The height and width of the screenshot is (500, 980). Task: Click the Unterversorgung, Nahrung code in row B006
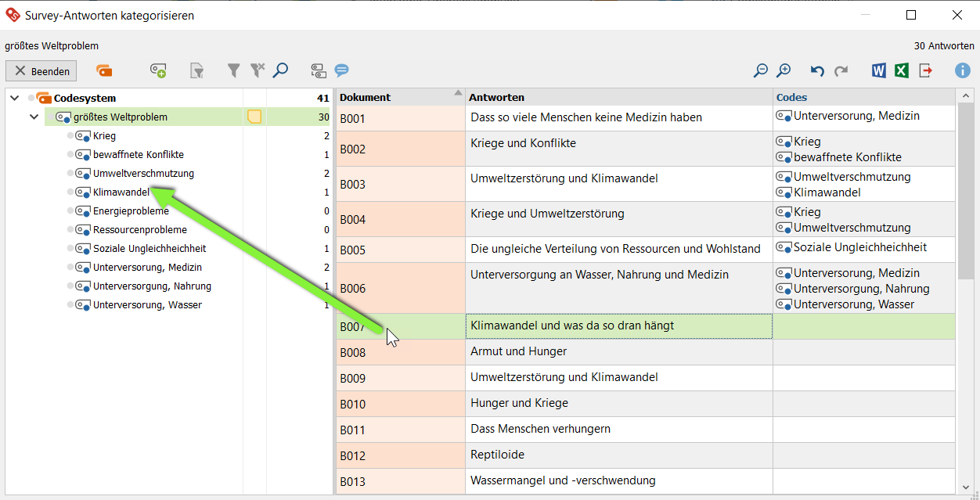(852, 289)
